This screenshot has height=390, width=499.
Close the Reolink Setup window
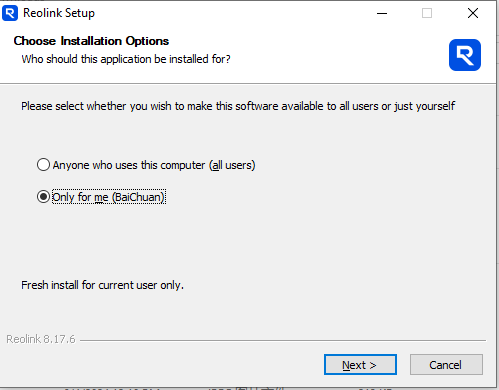473,13
